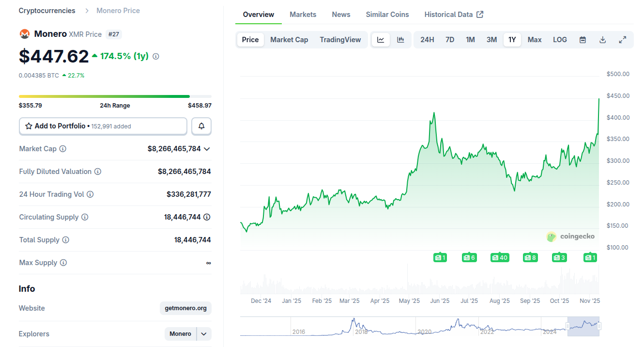Open the Explorers dropdown arrow
The height and width of the screenshot is (347, 644).
(x=204, y=334)
